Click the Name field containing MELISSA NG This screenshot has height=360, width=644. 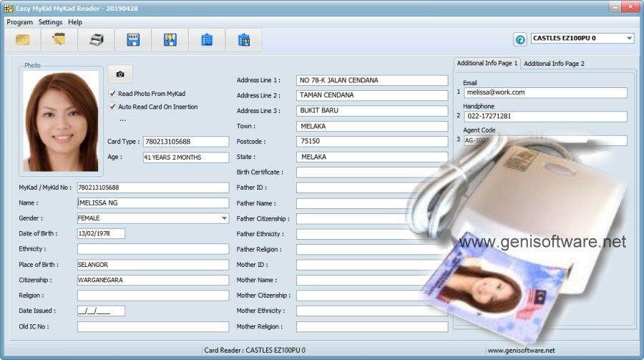[152, 203]
